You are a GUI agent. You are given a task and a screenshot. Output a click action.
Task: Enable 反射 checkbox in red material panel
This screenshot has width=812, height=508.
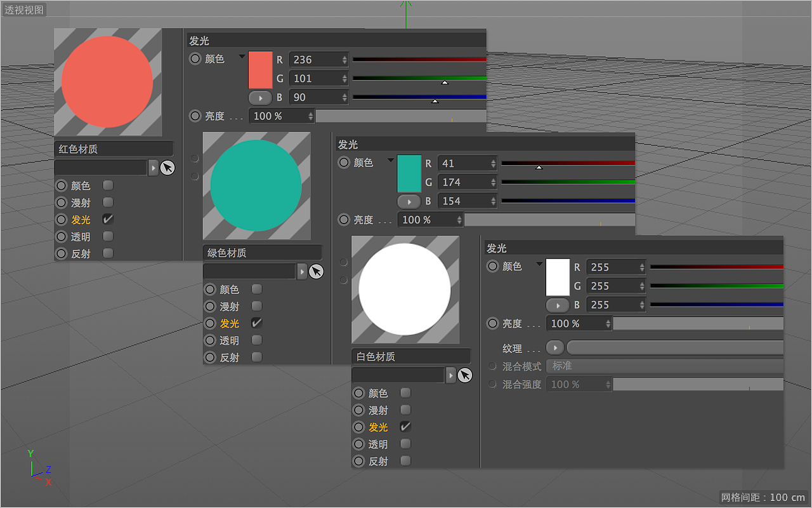point(108,253)
